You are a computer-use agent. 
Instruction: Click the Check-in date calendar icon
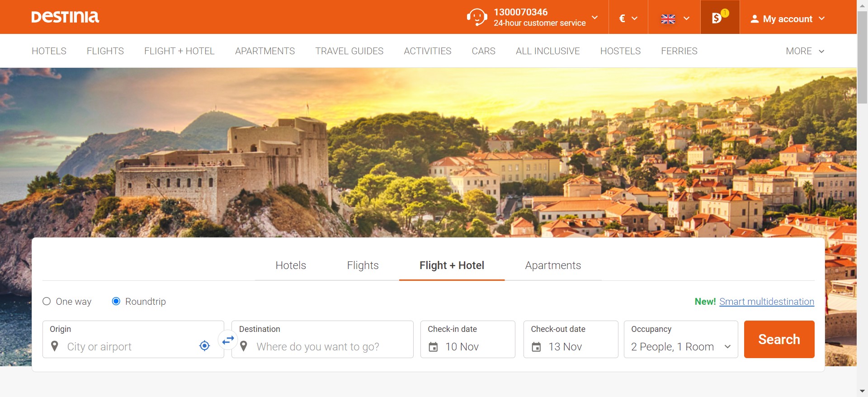(433, 347)
